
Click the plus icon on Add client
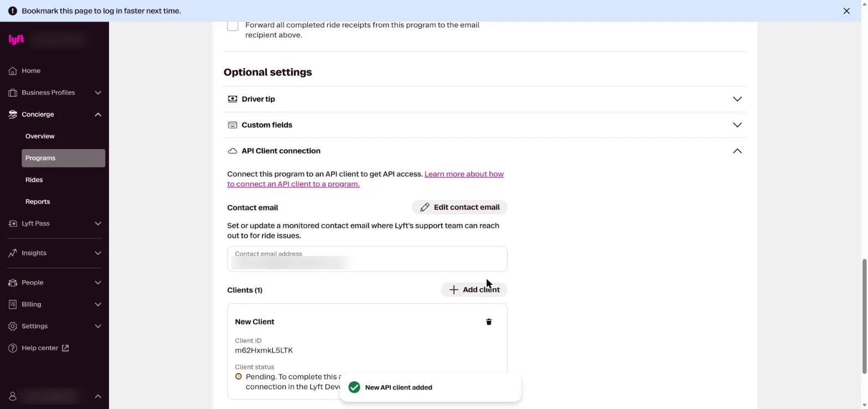coord(454,290)
